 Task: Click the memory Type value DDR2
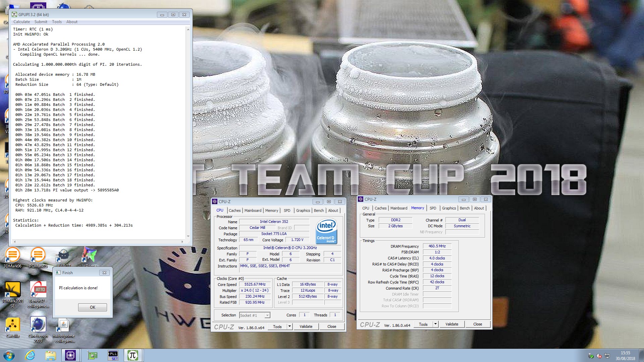[x=396, y=220]
